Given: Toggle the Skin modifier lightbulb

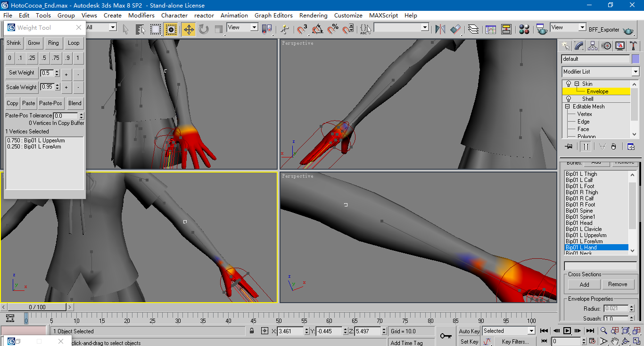Looking at the screenshot, I should point(569,84).
